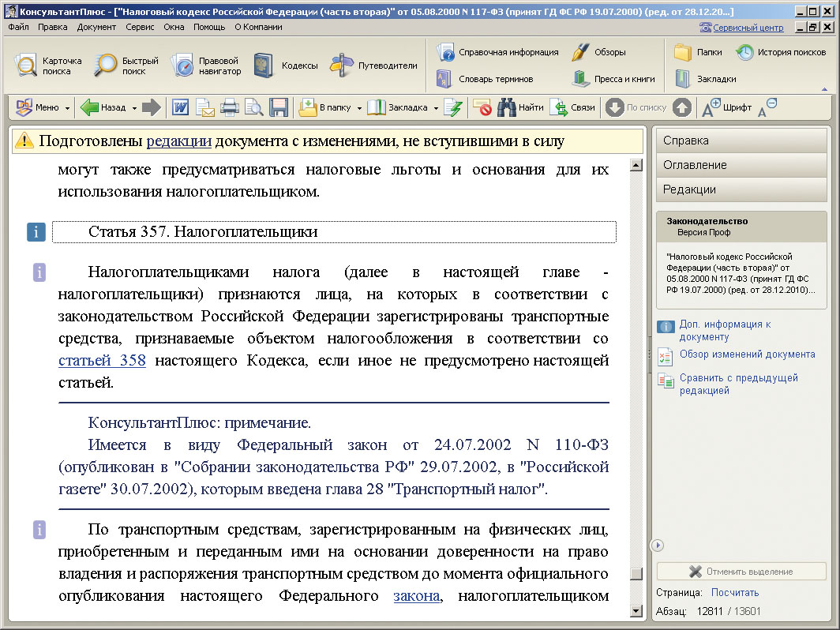Collapse right panel with round arrow
The width and height of the screenshot is (840, 630).
658,546
